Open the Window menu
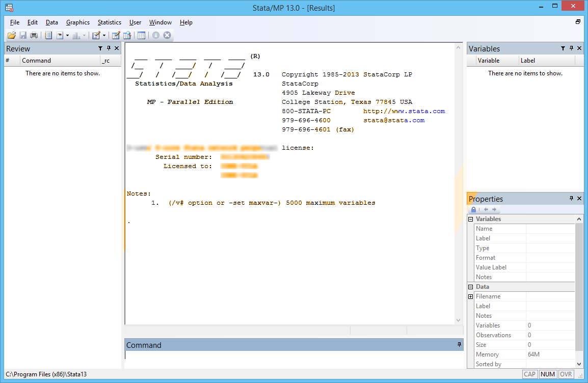Viewport: 588px width, 383px height. click(161, 22)
